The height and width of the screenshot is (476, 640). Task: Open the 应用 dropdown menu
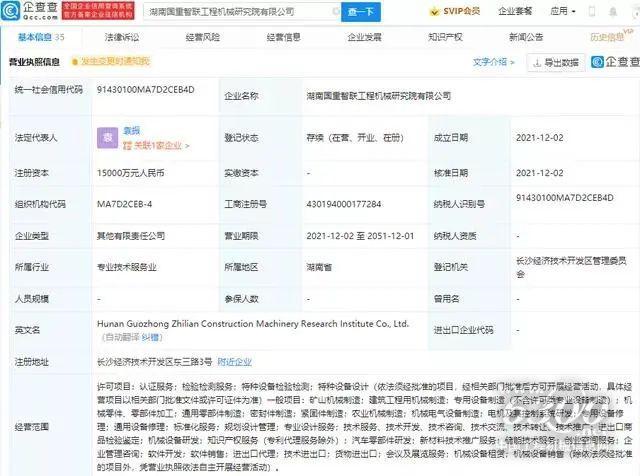click(562, 13)
